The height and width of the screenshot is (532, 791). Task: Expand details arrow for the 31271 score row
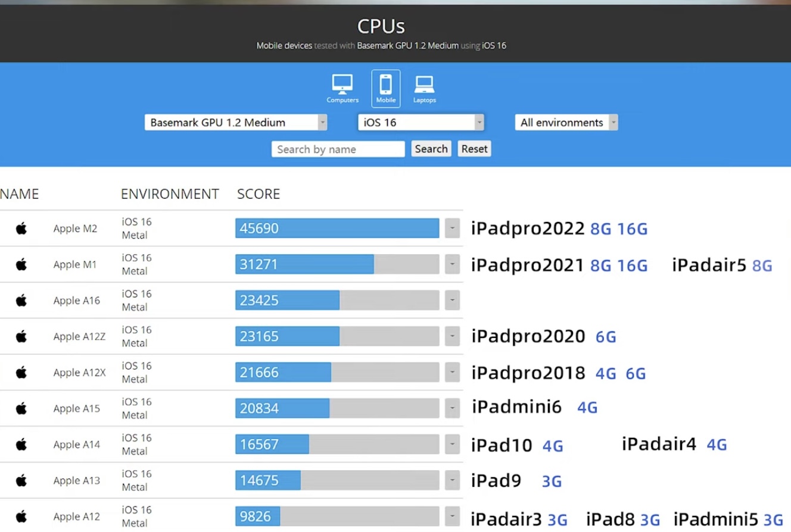[x=452, y=264]
